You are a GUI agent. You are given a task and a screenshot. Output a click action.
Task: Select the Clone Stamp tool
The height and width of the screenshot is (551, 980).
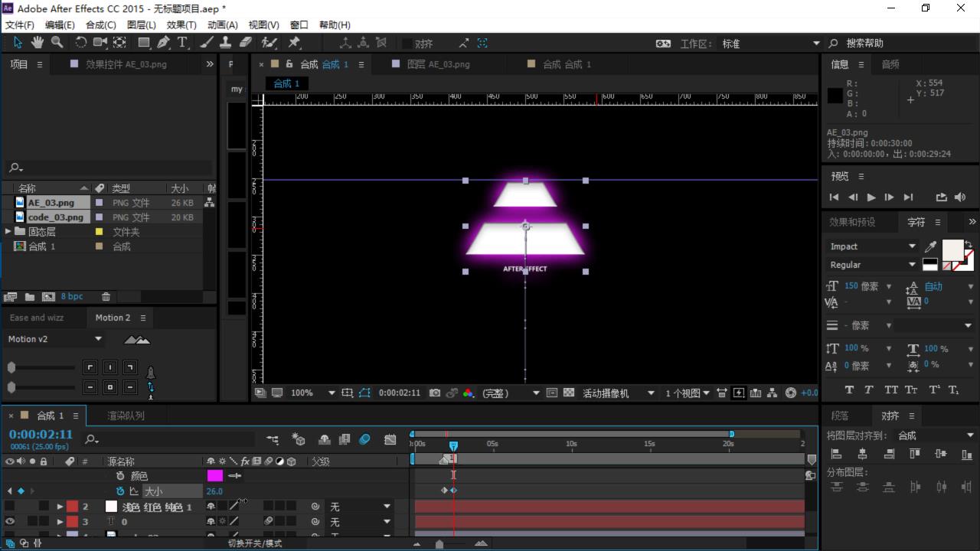click(226, 43)
